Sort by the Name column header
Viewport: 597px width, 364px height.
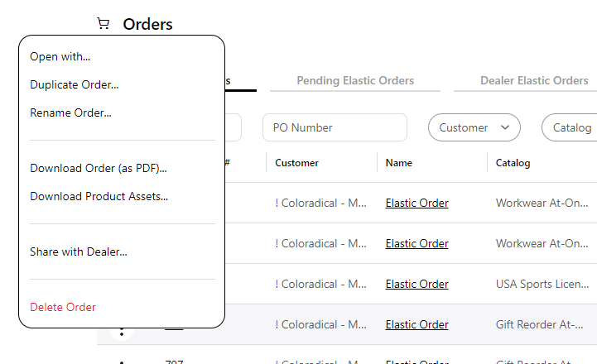coord(398,163)
